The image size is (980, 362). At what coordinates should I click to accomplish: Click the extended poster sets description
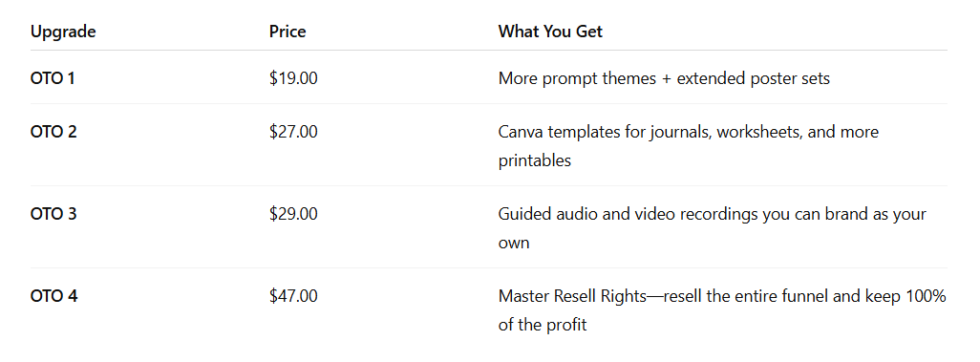(x=753, y=78)
